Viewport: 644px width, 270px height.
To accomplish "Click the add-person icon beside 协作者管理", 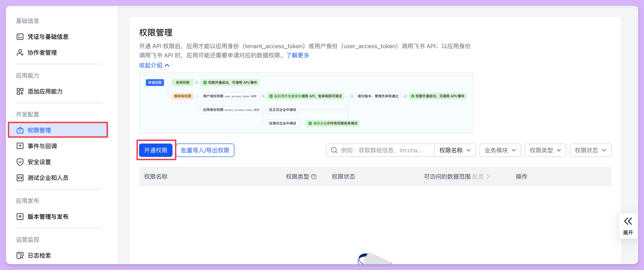I will click(x=20, y=52).
